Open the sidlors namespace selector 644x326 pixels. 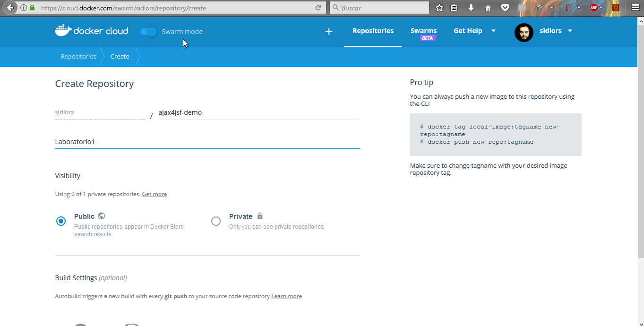click(100, 112)
